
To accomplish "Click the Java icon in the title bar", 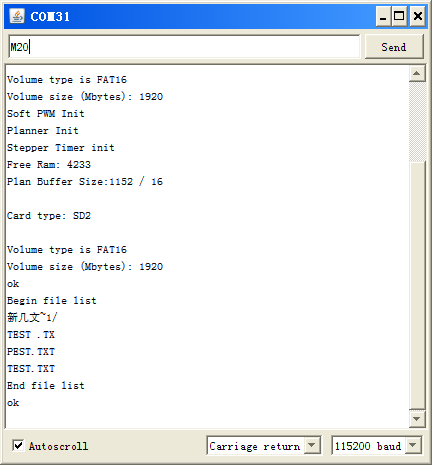I will coord(17,16).
